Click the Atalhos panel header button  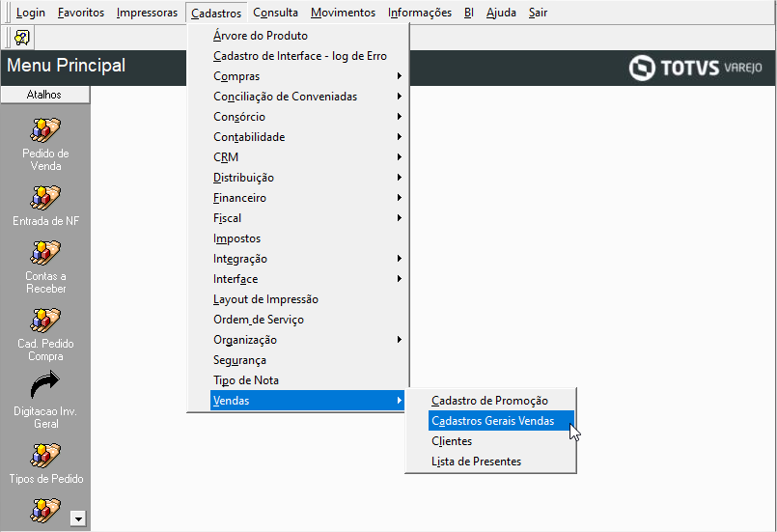click(45, 95)
